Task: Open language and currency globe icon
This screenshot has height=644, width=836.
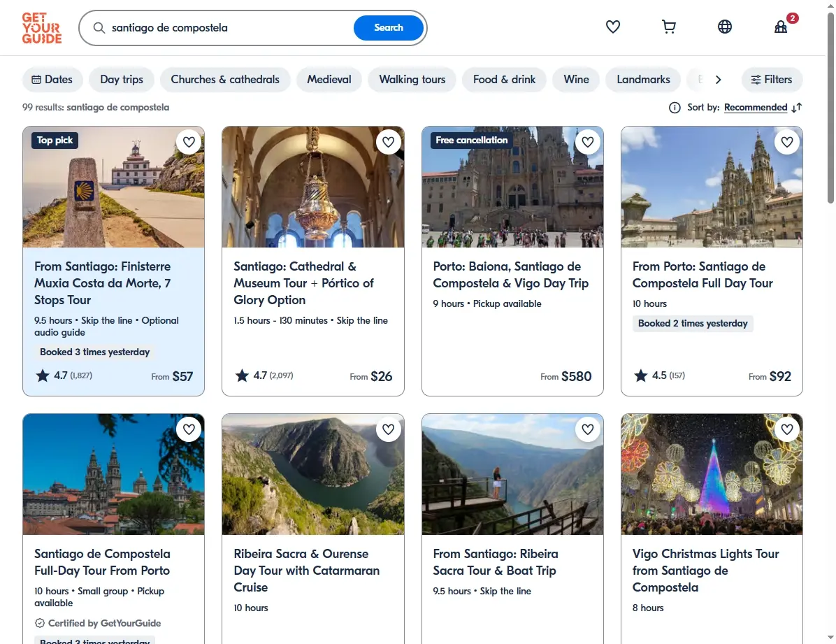Action: point(725,27)
